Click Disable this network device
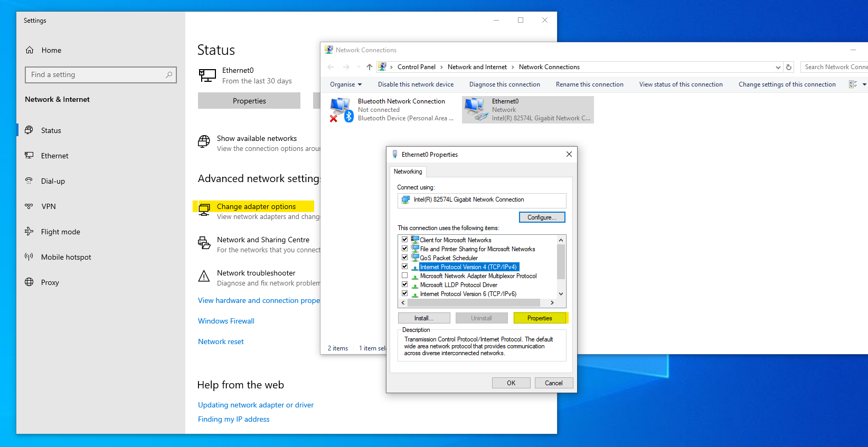Image resolution: width=868 pixels, height=447 pixels. [416, 84]
